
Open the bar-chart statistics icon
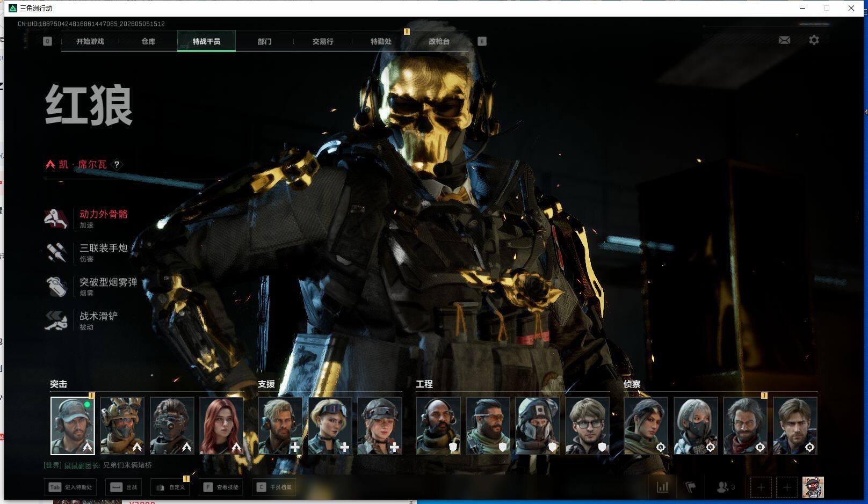(x=663, y=487)
